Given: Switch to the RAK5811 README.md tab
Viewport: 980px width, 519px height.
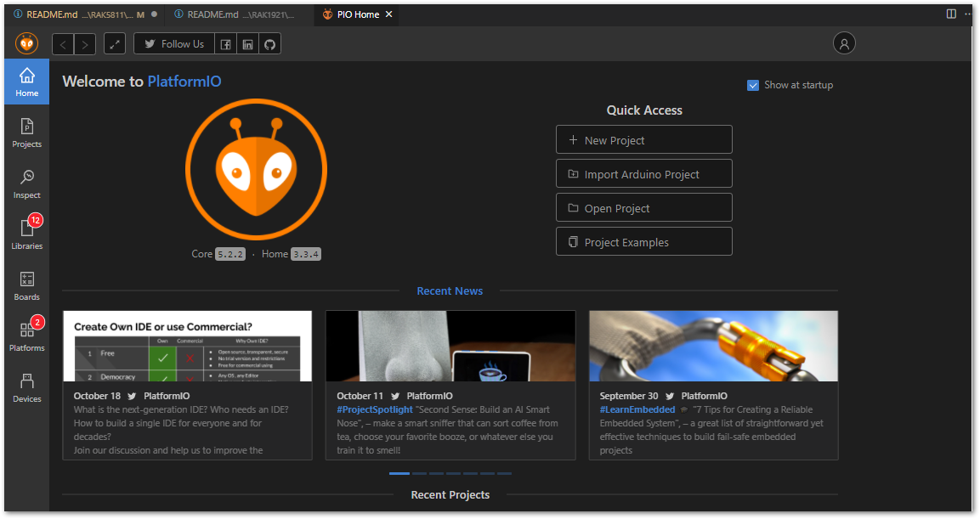Looking at the screenshot, I should 84,14.
